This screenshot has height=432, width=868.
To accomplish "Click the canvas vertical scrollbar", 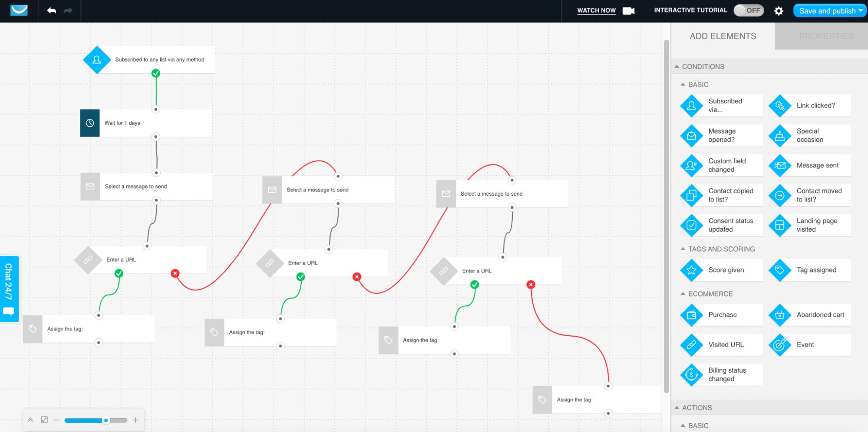I will point(666,216).
